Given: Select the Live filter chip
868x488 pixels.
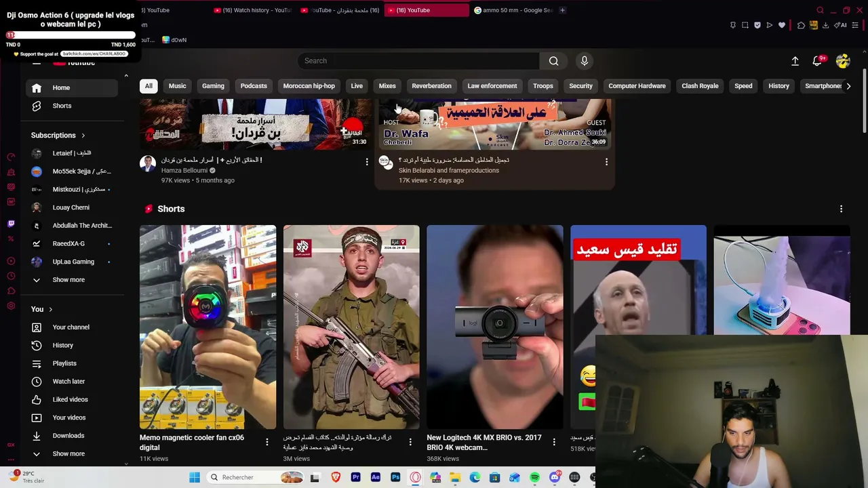Looking at the screenshot, I should point(357,86).
